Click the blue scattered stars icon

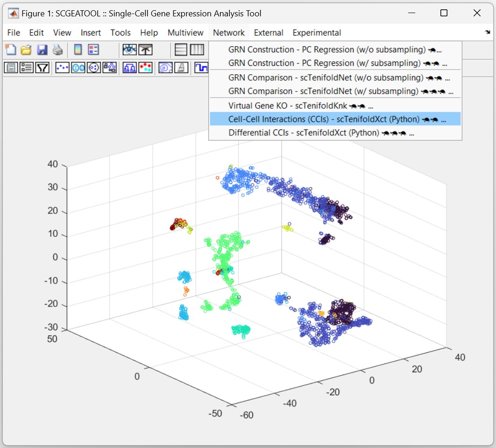click(62, 68)
